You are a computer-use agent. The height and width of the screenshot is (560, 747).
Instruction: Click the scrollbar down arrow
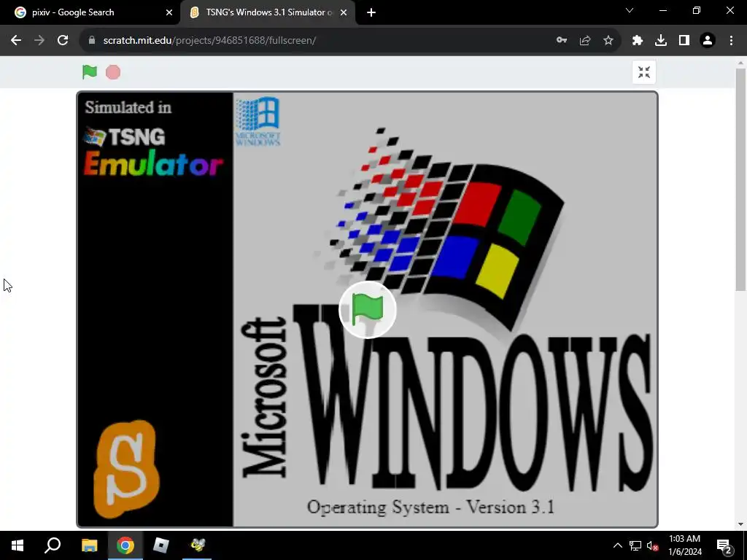pos(740,524)
